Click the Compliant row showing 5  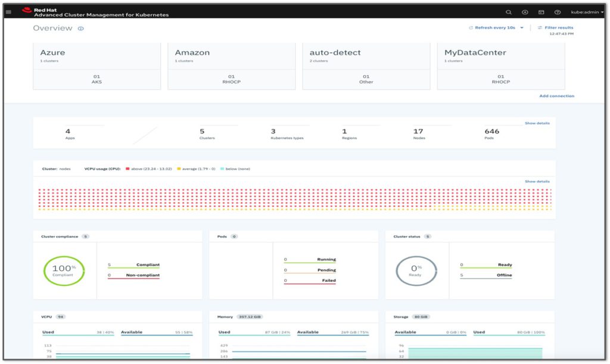point(133,265)
